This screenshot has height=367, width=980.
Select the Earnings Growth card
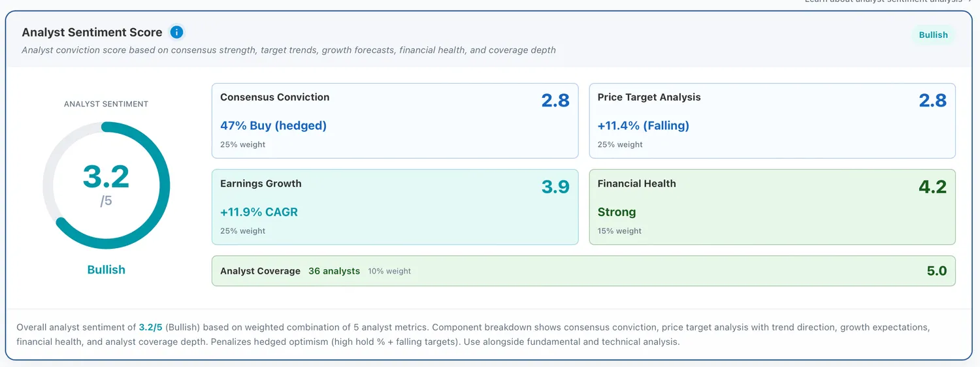coord(395,207)
